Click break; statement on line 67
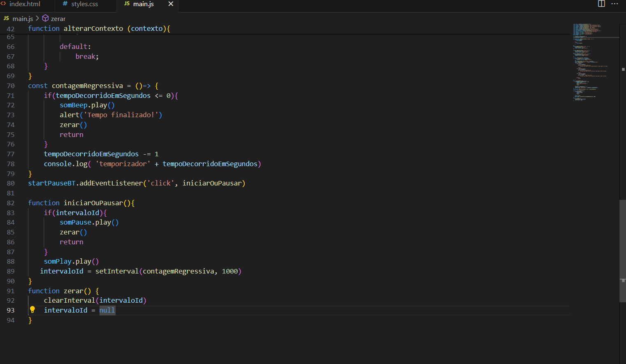 click(87, 56)
